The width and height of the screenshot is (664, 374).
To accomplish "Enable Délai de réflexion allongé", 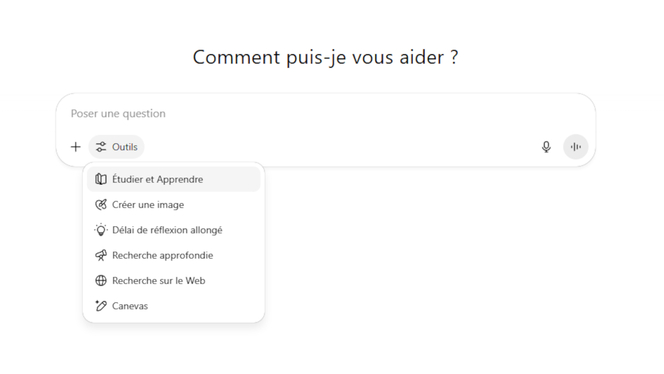I will pyautogui.click(x=174, y=230).
